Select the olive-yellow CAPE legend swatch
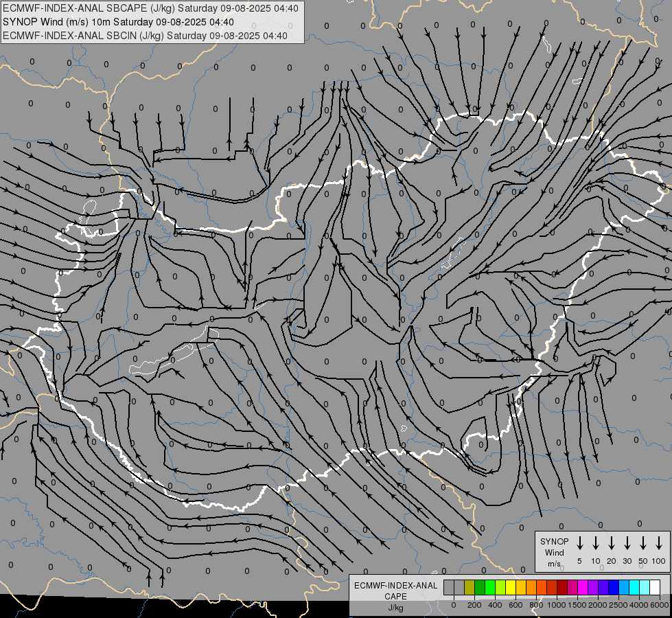This screenshot has height=618, width=672. click(x=470, y=587)
